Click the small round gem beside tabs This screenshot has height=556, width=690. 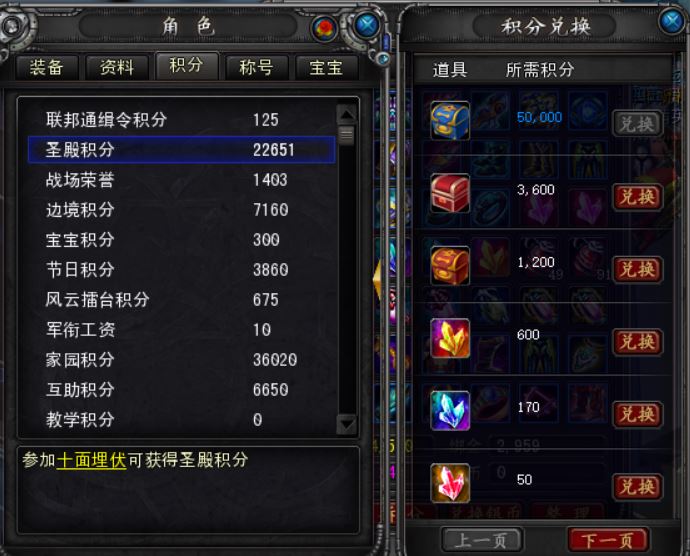383,59
